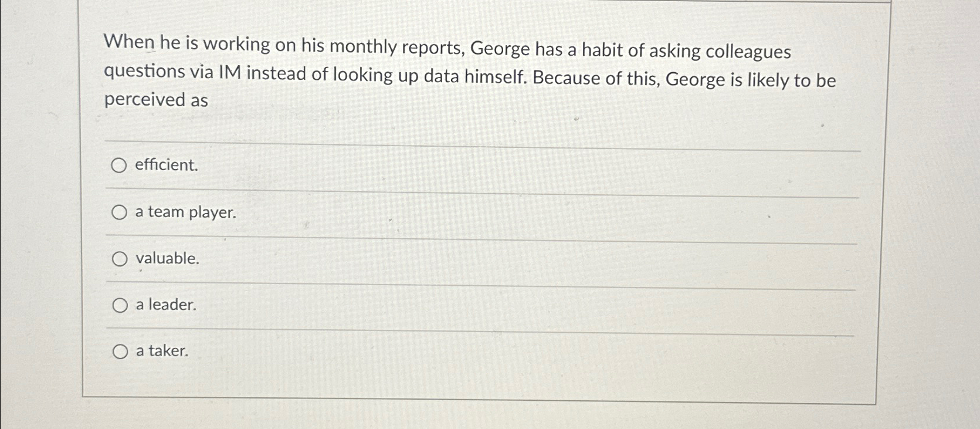Select the radio button for "a team player."

120,212
